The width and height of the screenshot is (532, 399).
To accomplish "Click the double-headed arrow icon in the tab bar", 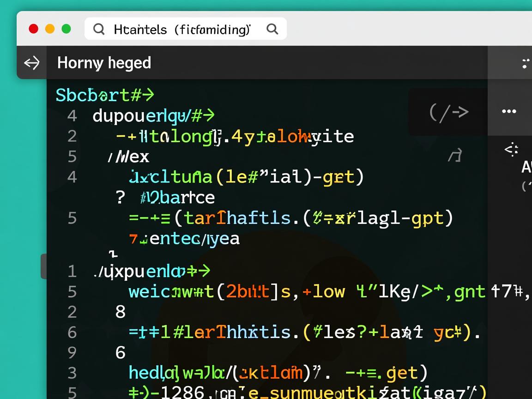I will 32,63.
